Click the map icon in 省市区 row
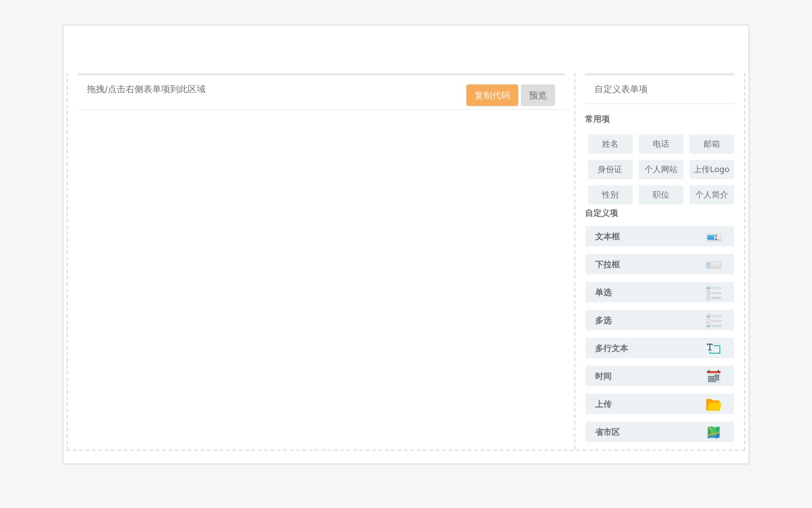Image resolution: width=812 pixels, height=508 pixels. [714, 432]
